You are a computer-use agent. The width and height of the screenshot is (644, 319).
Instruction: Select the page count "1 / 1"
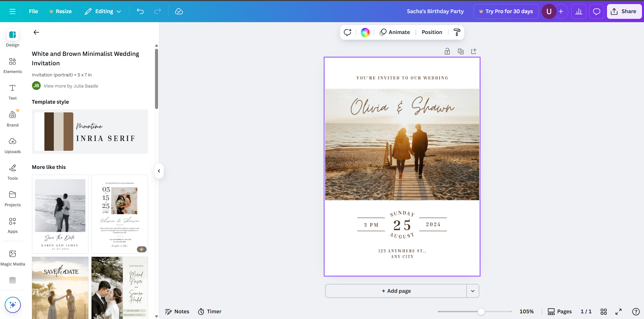[x=586, y=312]
